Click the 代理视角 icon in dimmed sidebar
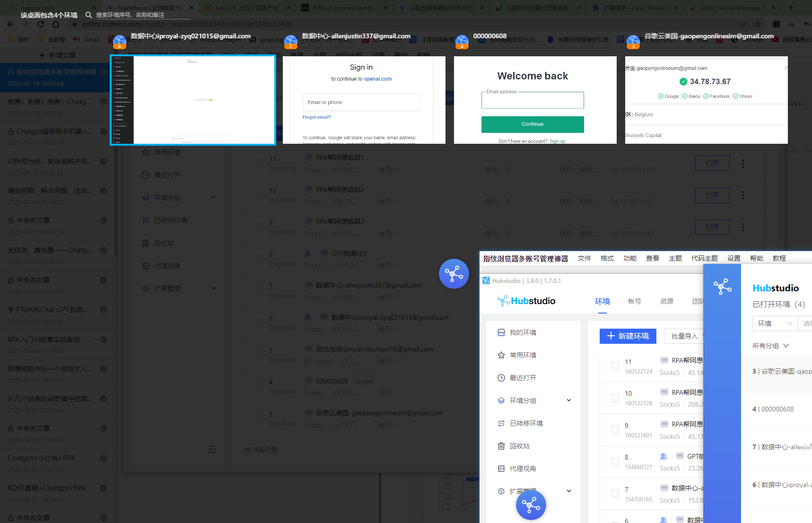The image size is (812, 523). point(146,266)
